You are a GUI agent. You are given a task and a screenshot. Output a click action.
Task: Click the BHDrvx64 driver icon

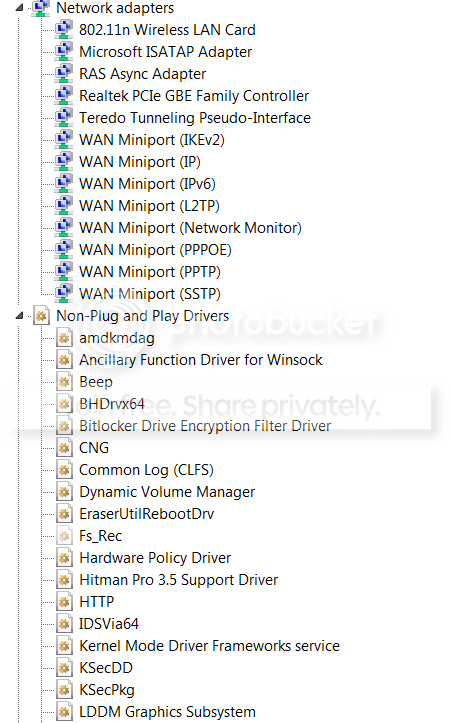click(64, 404)
